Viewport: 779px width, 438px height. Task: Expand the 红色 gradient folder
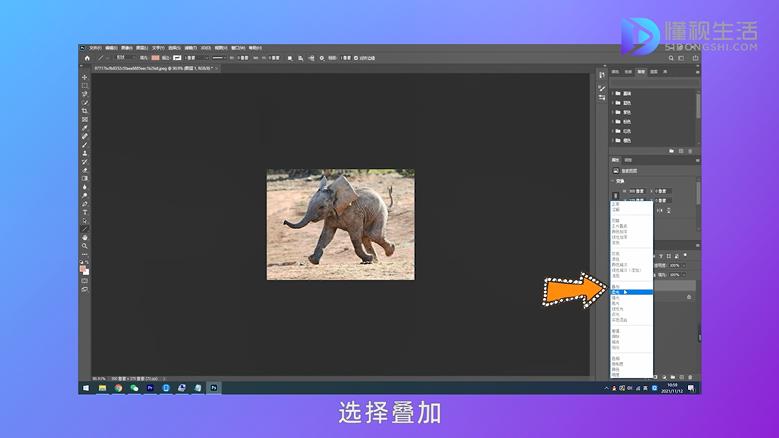[613, 131]
